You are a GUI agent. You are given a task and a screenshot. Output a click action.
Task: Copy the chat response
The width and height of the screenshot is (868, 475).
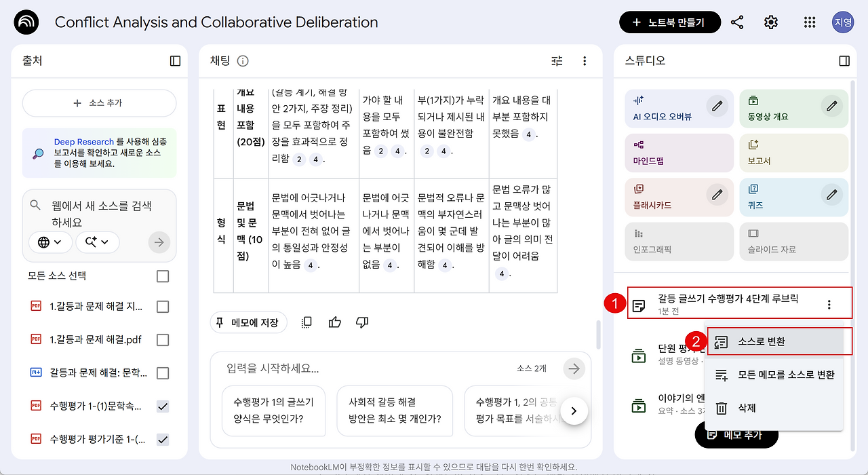307,322
